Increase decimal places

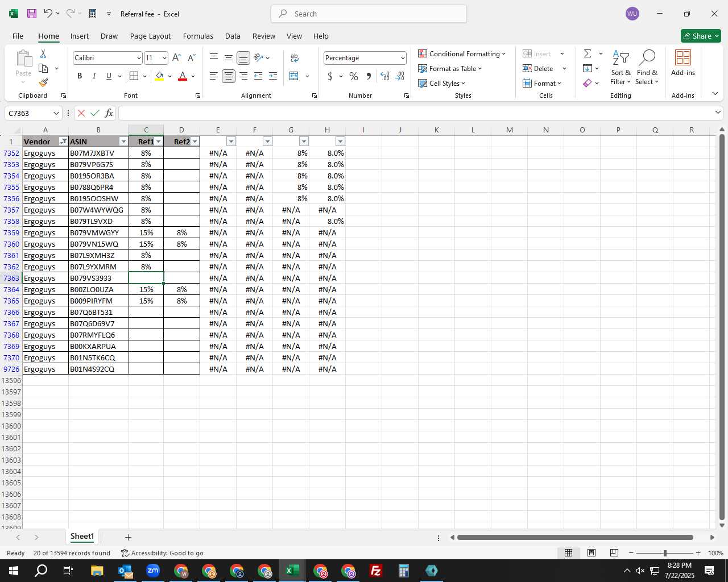tap(385, 76)
